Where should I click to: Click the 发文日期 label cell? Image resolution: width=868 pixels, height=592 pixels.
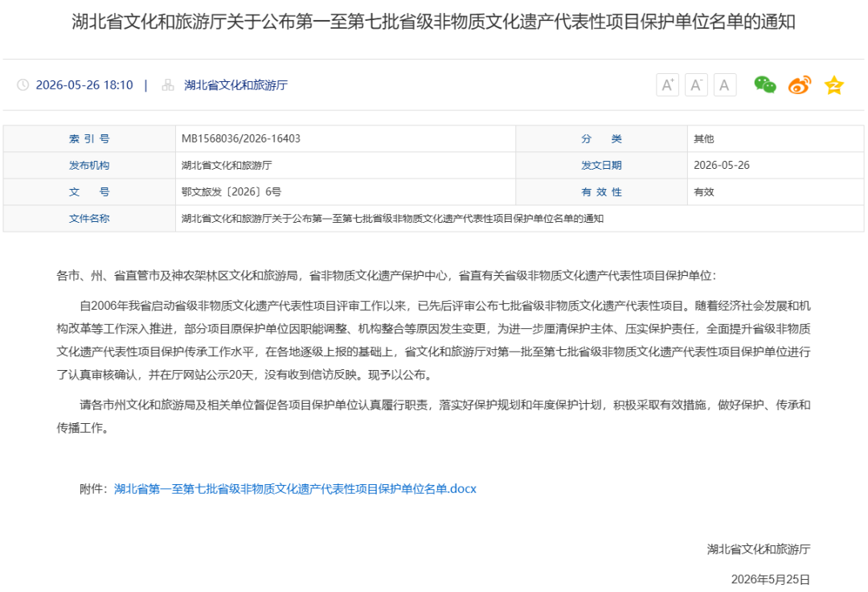(x=602, y=165)
